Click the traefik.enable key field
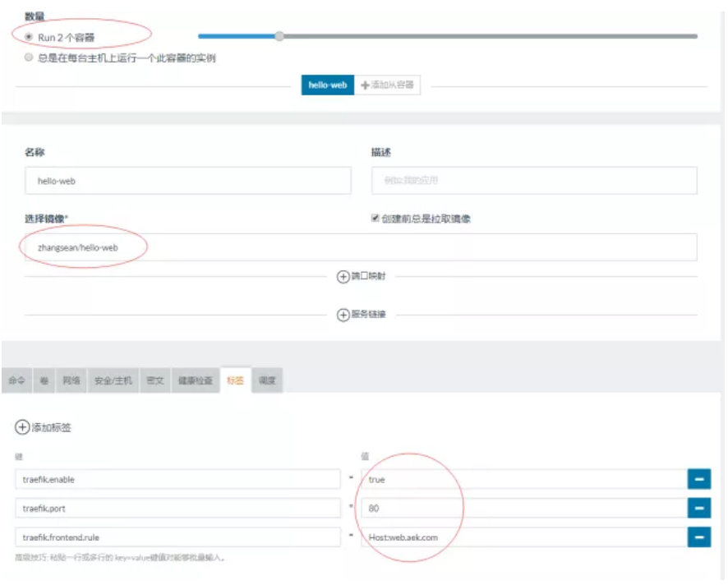Screen dimensions: 728x585 click(177, 480)
